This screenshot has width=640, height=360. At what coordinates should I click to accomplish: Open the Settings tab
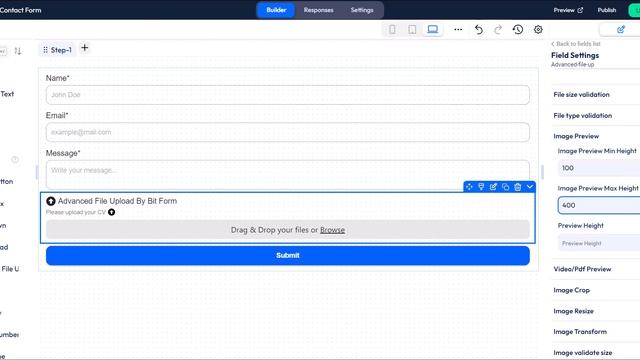[x=362, y=10]
